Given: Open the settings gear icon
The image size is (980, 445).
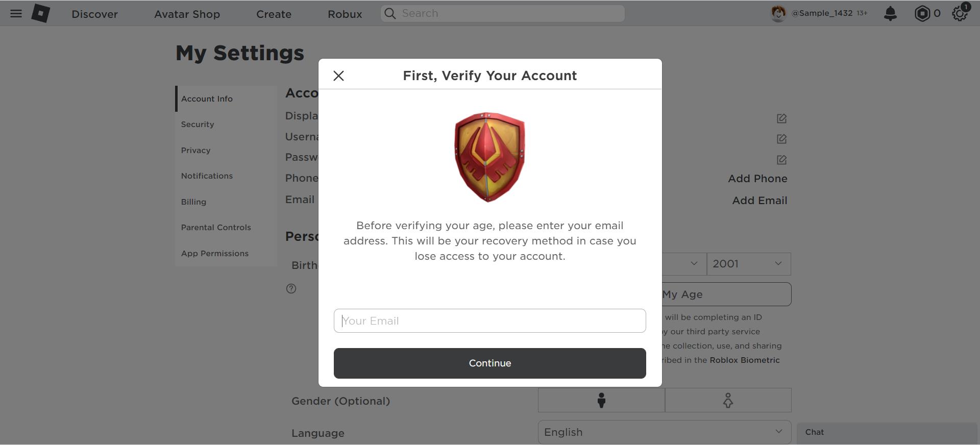Looking at the screenshot, I should point(960,14).
